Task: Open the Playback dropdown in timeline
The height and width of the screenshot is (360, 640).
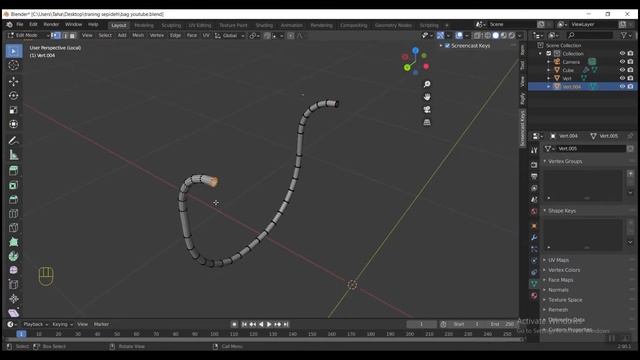Action: tap(36, 324)
